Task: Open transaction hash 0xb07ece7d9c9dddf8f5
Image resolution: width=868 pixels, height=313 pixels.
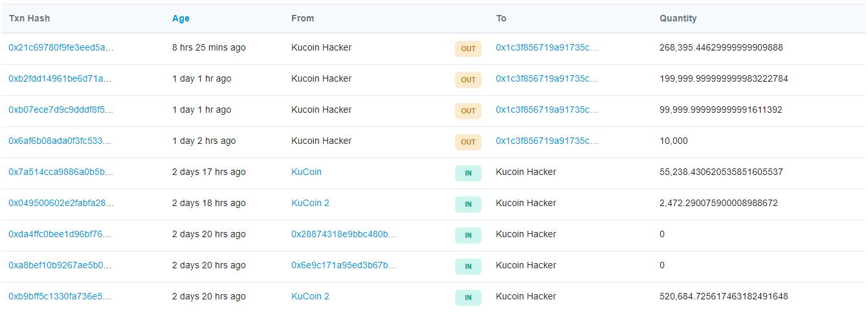Action: click(x=61, y=110)
